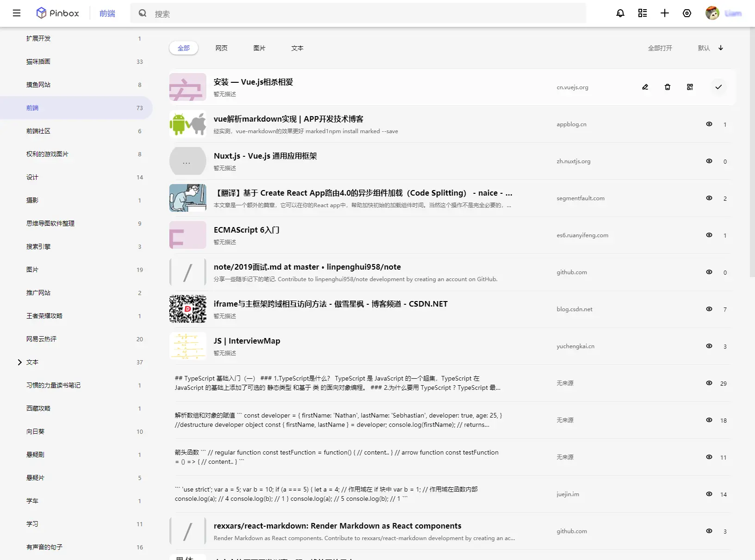Click thumbnail of JS InterviewMap bookmark
This screenshot has width=755, height=560.
[188, 346]
